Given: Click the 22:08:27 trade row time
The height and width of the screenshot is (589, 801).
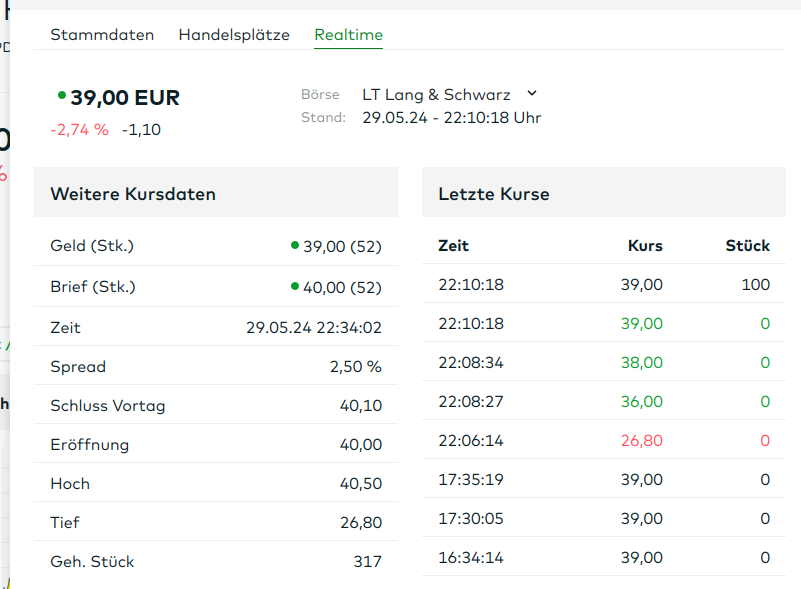Looking at the screenshot, I should pos(471,402).
